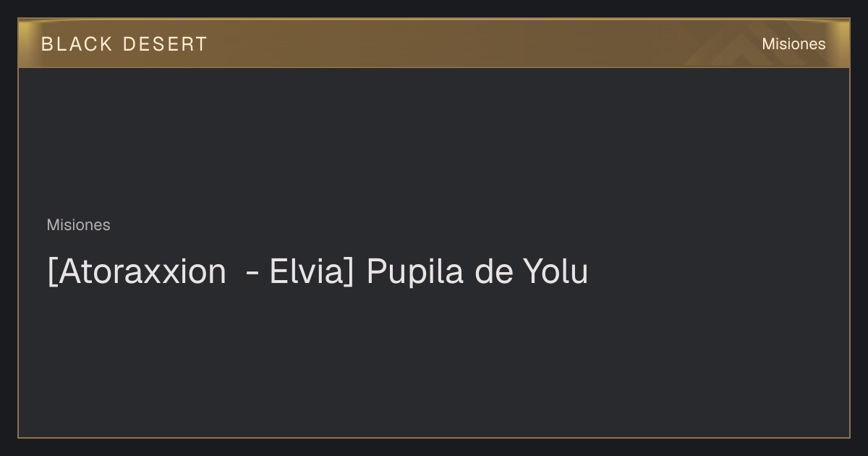The image size is (868, 456).
Task: Click the dark card area below the title
Action: tap(434, 362)
